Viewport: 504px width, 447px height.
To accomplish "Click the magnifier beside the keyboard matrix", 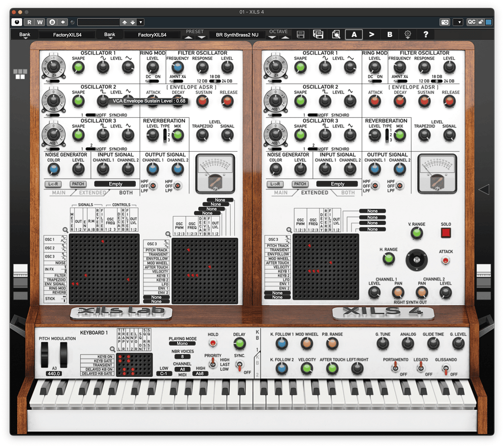I will coord(113,349).
